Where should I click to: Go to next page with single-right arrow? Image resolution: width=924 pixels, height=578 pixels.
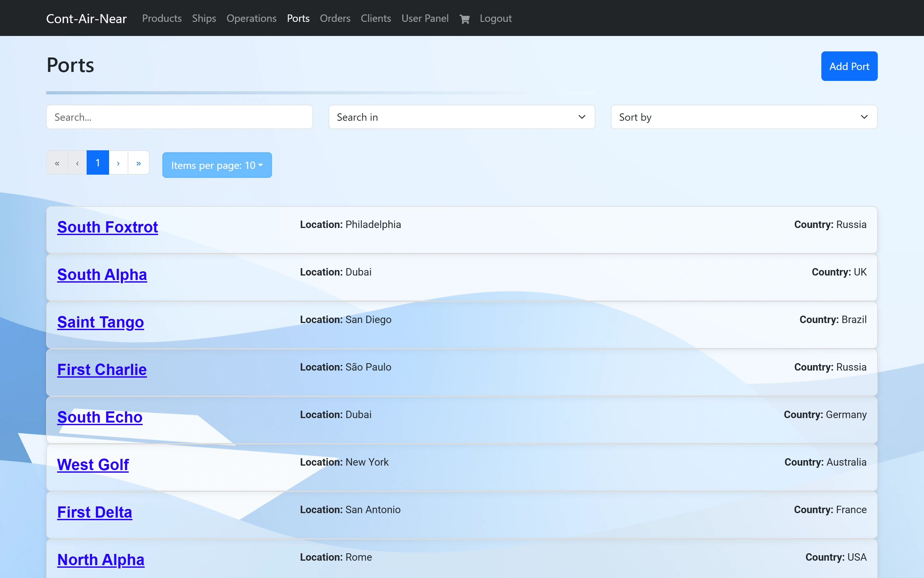point(118,163)
